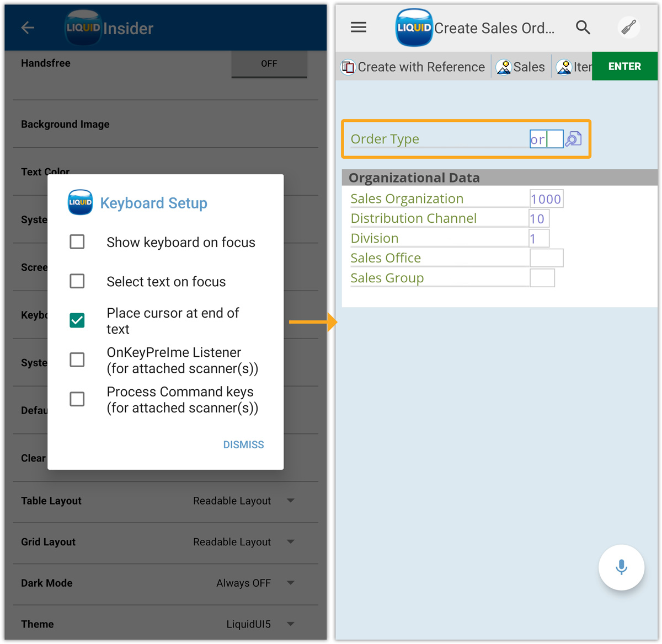
Task: Open Order Type search help icon
Action: click(573, 139)
